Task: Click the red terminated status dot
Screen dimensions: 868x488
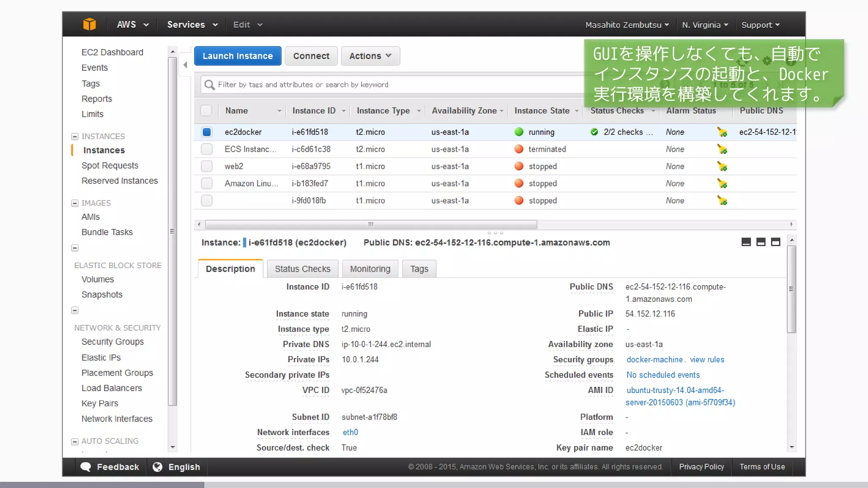Action: pos(519,149)
